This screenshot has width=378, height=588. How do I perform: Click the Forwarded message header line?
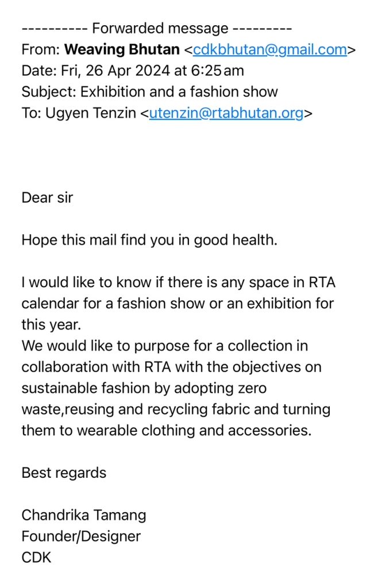[157, 29]
